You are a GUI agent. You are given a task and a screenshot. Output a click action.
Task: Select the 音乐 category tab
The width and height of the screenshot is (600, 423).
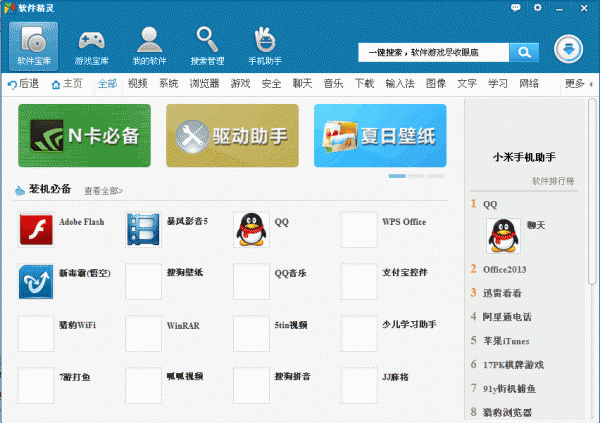coord(333,83)
